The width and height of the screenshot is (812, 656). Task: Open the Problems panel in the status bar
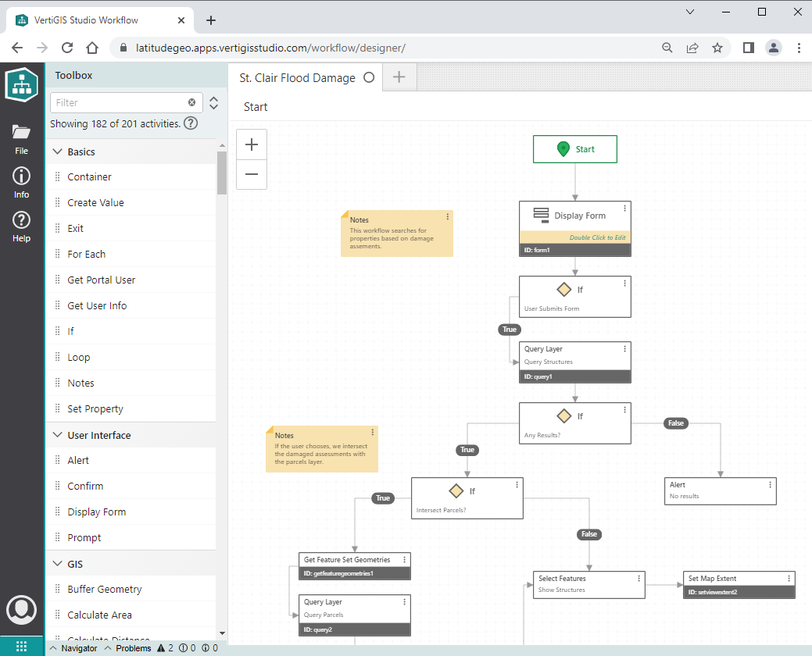coord(133,648)
